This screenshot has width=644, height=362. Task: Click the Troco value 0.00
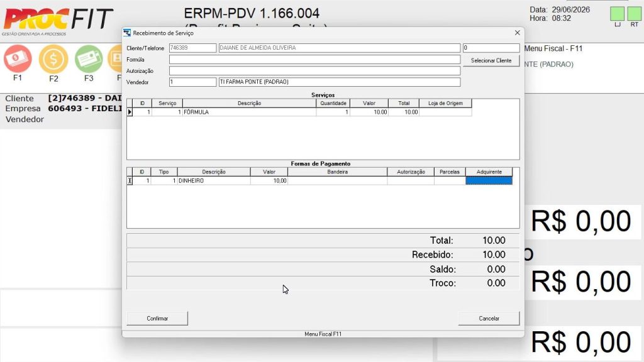click(x=496, y=283)
